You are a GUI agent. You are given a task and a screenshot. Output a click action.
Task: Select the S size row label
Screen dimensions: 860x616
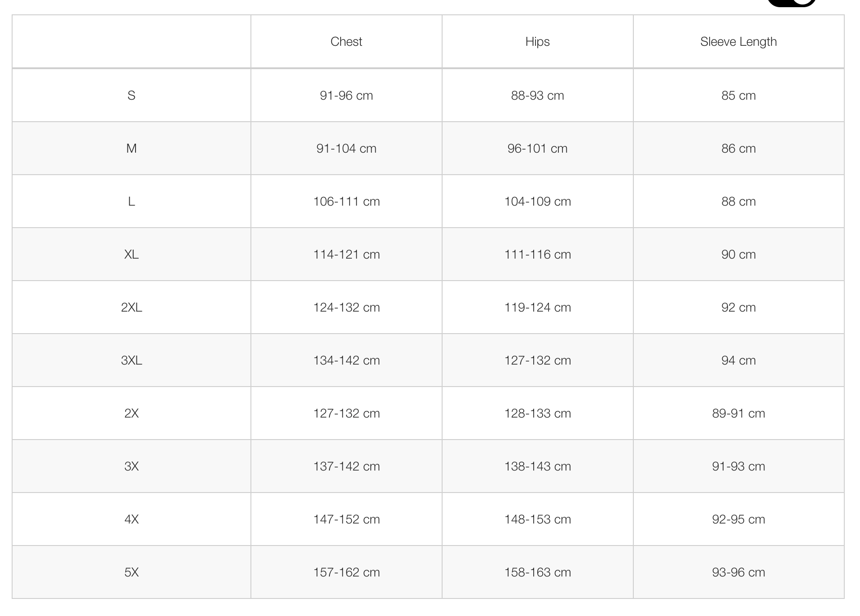click(132, 96)
